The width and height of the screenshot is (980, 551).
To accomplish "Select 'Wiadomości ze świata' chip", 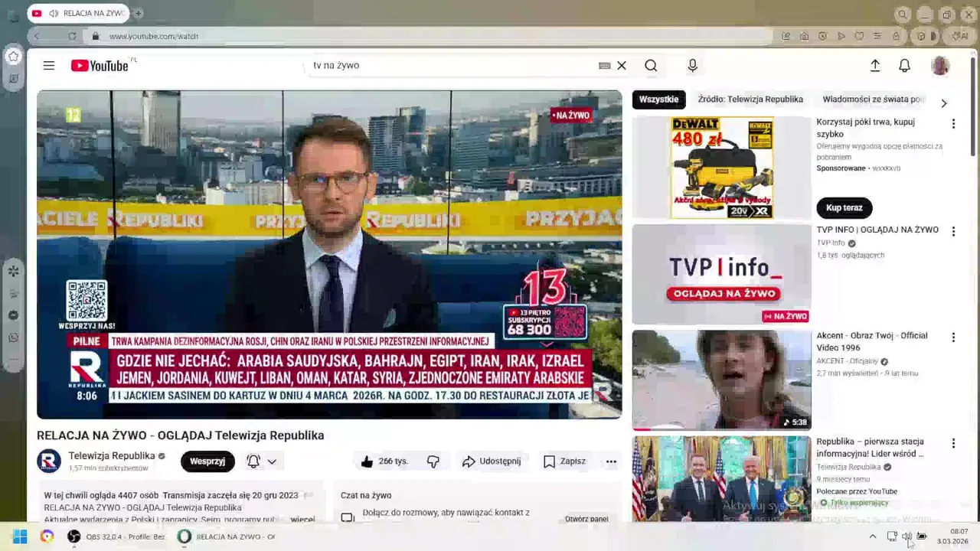I will tap(874, 99).
